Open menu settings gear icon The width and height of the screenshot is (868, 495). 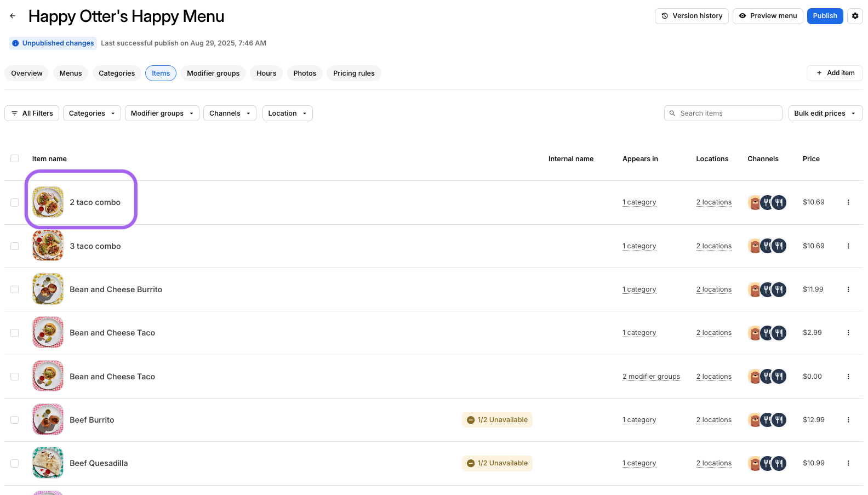click(855, 16)
